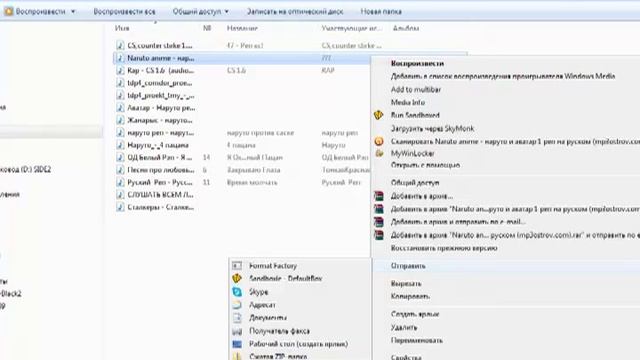This screenshot has width=640, height=360.
Task: Choose Добавить в архив .rar и отправить entry
Action: [515, 235]
